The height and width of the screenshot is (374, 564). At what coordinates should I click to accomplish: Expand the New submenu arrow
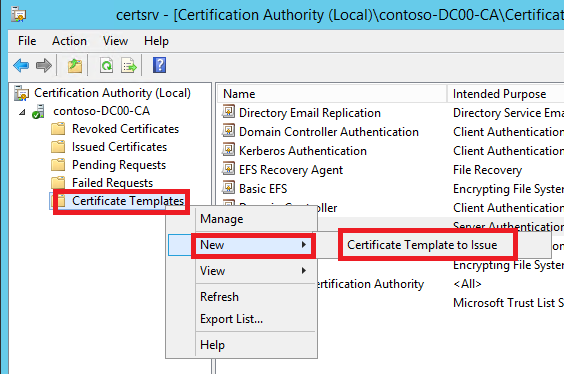[x=304, y=245]
